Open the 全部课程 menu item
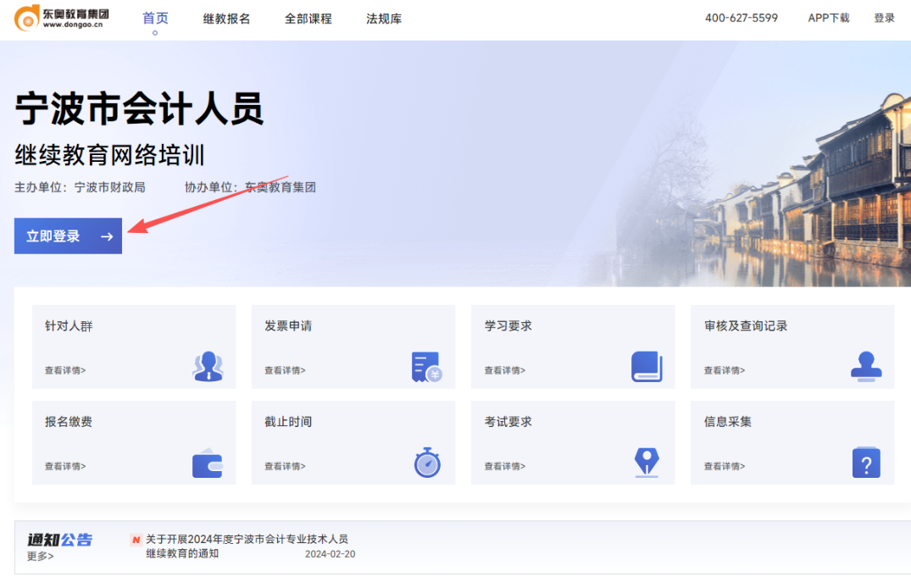 coord(308,18)
